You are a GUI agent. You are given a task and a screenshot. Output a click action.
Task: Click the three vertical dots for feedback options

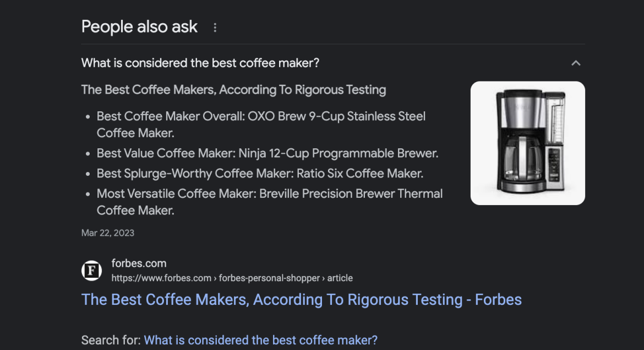pyautogui.click(x=215, y=26)
